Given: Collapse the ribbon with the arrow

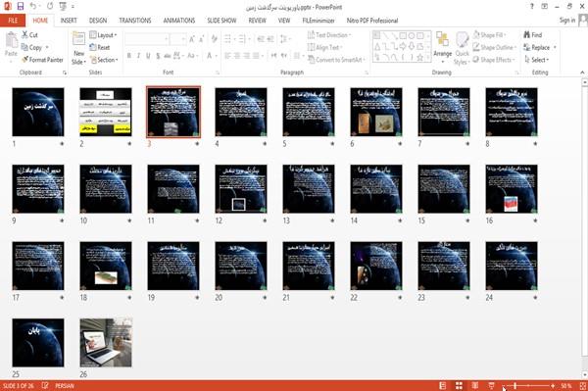Looking at the screenshot, I should pyautogui.click(x=582, y=73).
